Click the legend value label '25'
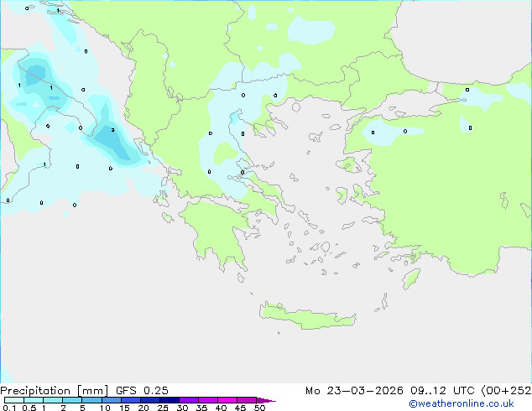 [x=163, y=408]
